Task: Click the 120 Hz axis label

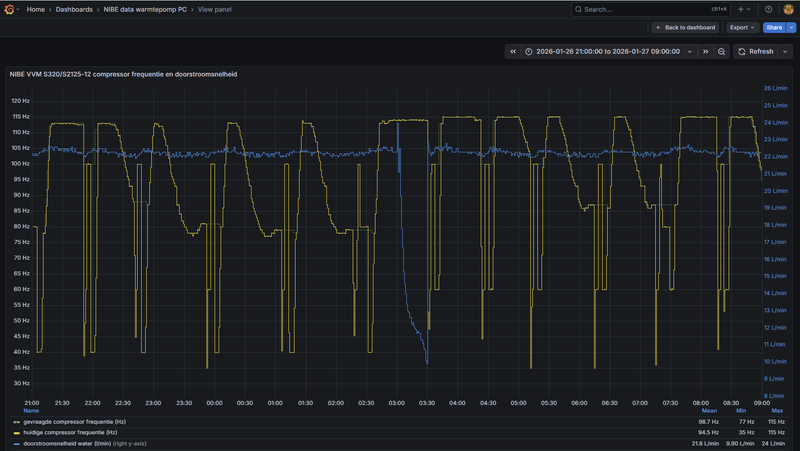Action: pos(20,101)
